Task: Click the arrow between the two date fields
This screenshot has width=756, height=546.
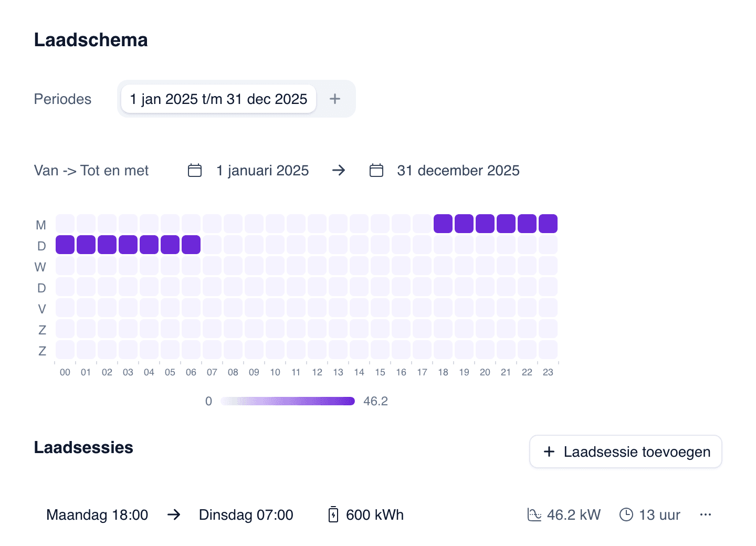Action: coord(339,170)
